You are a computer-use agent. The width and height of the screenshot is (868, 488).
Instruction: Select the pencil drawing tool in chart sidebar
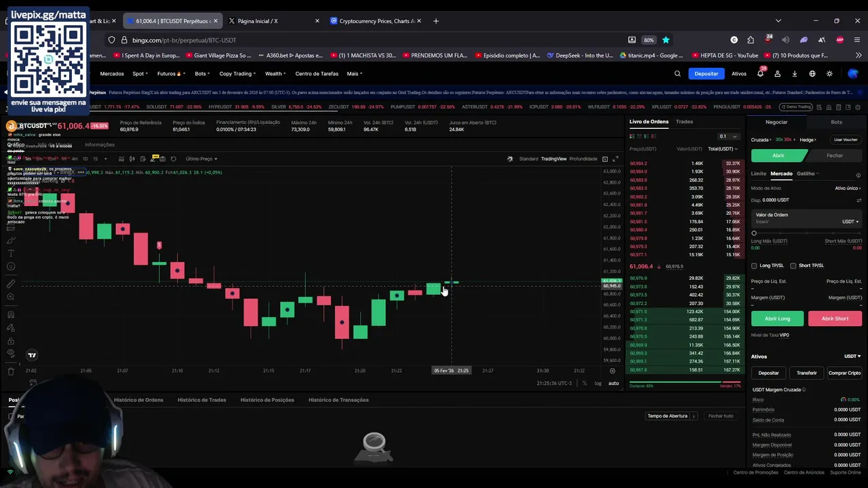tap(11, 240)
